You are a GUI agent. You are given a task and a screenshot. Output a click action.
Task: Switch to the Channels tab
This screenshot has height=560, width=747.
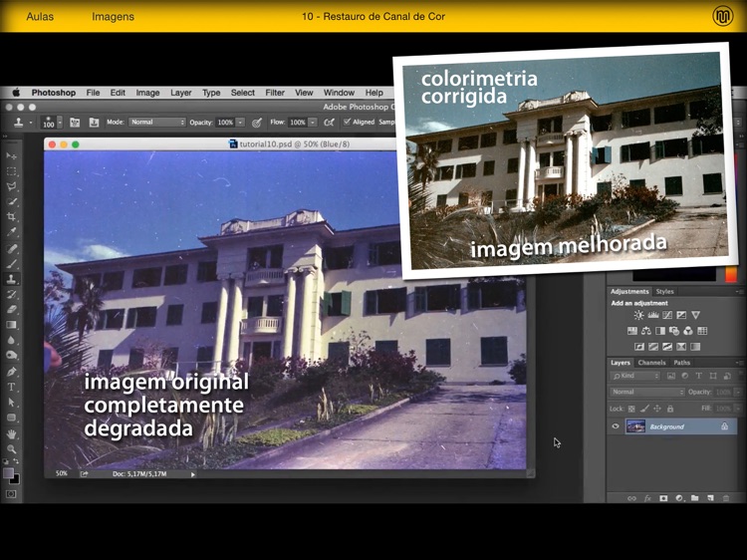(651, 363)
